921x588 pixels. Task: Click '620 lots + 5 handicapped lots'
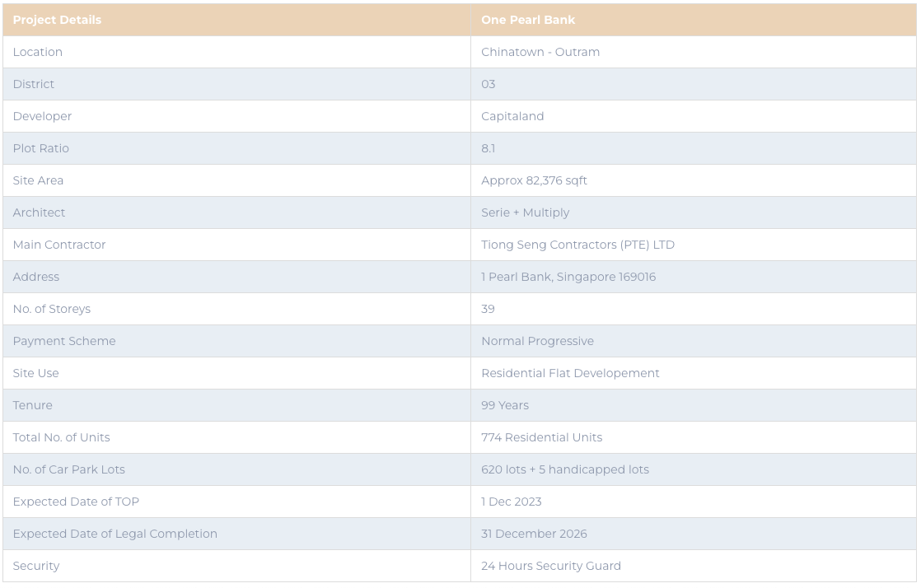pos(565,470)
